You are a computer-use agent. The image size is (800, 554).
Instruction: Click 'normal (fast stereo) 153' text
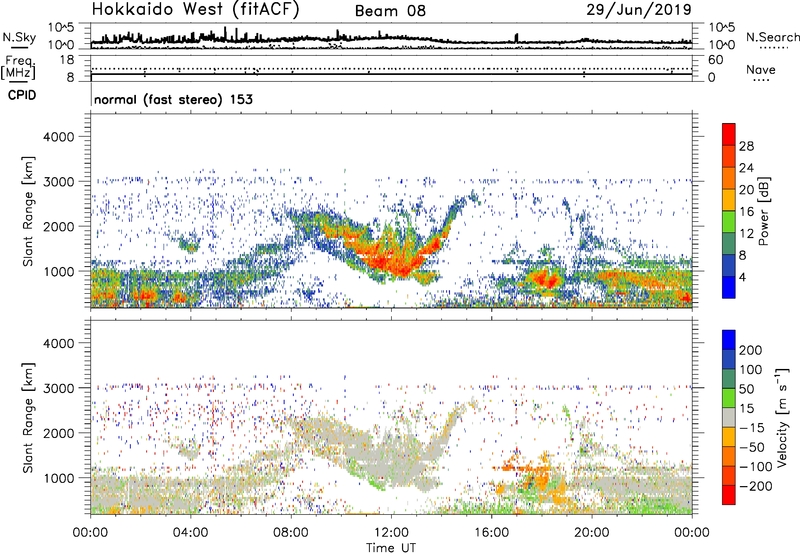click(173, 99)
